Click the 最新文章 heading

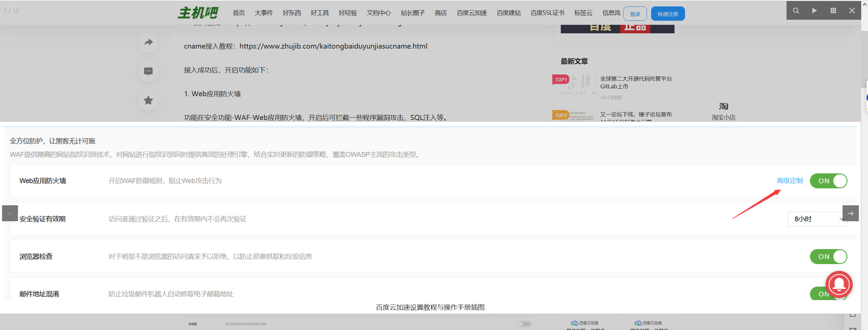point(574,62)
